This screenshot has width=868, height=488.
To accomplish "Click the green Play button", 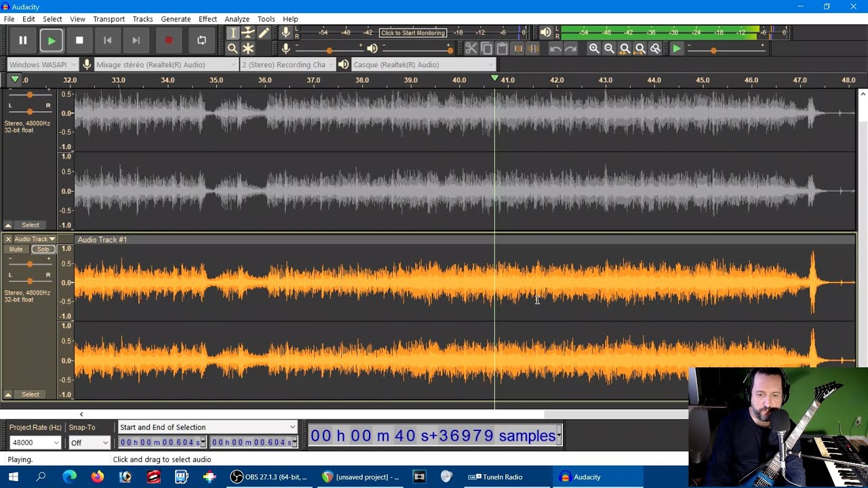I will click(x=52, y=41).
